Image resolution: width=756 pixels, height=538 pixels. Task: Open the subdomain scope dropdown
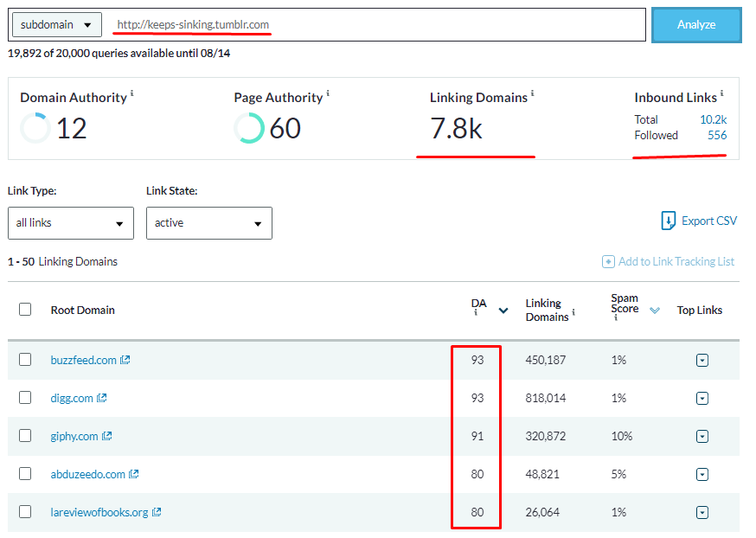57,24
